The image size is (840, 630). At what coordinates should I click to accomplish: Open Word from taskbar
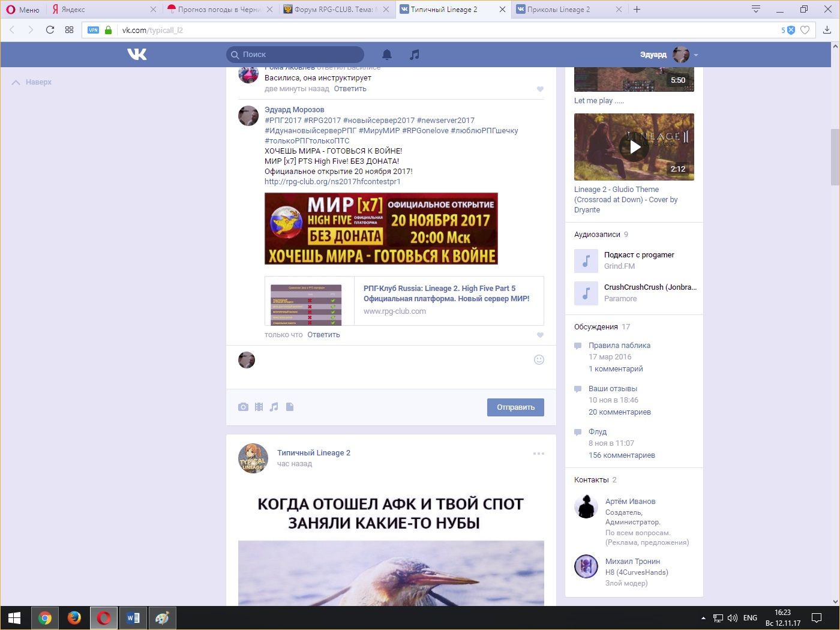(x=133, y=618)
